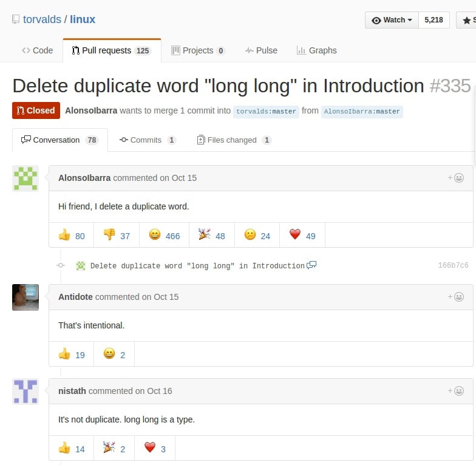Click the Graphs bar chart icon
476x465 pixels.
301,50
